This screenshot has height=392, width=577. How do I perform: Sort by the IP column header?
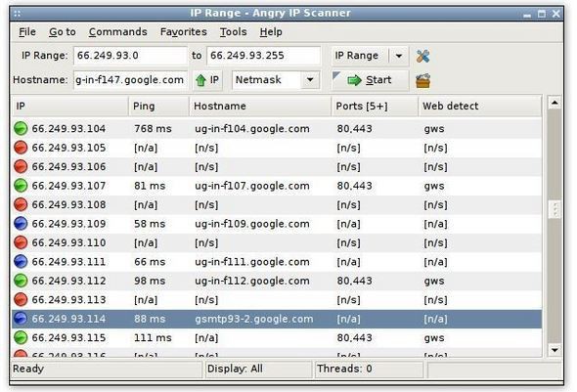click(x=69, y=107)
